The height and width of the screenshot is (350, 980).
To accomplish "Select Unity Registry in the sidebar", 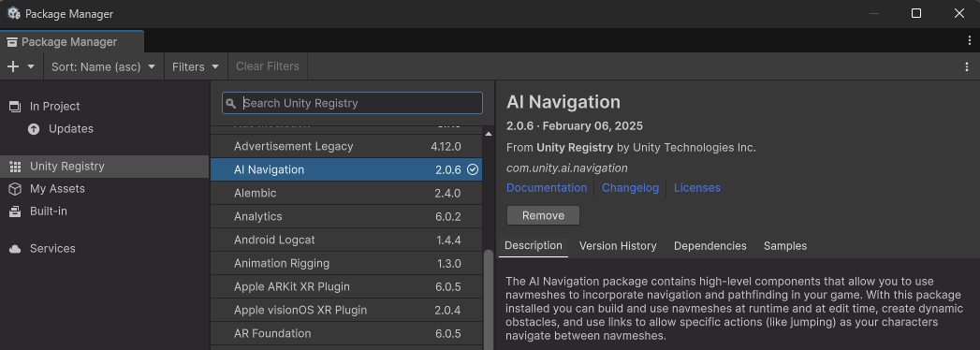I will 105,167.
